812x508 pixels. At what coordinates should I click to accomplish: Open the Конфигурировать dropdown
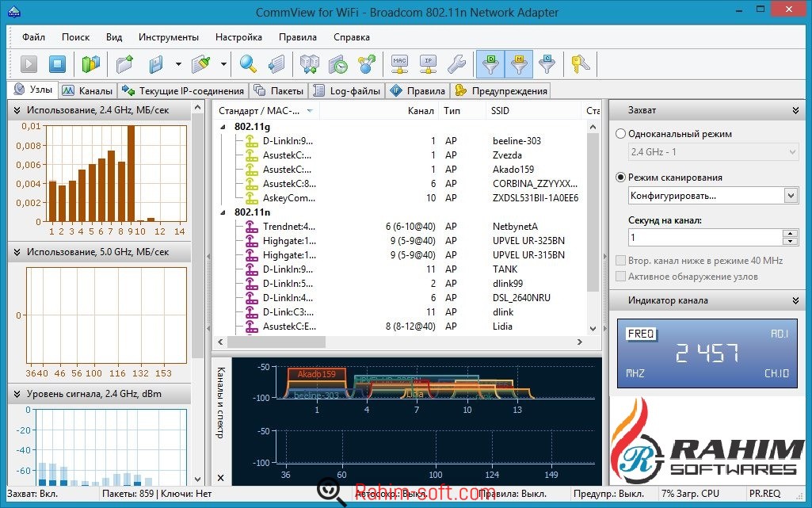(x=790, y=195)
